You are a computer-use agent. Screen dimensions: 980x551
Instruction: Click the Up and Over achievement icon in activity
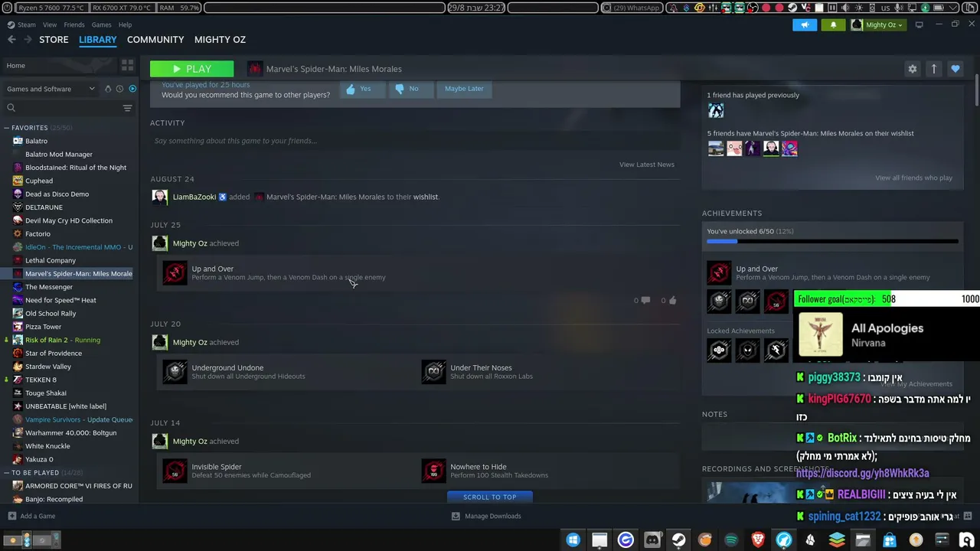click(175, 273)
